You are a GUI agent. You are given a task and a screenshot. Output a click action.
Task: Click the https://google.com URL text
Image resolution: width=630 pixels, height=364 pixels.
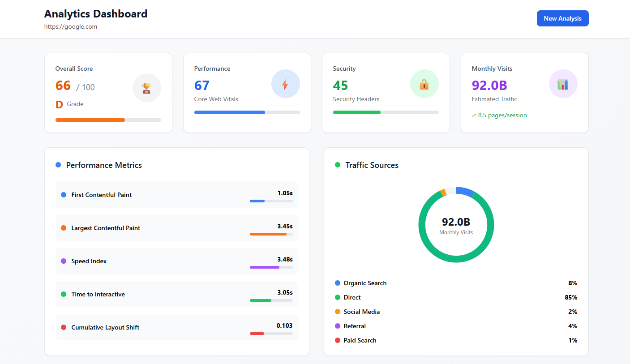(x=71, y=27)
